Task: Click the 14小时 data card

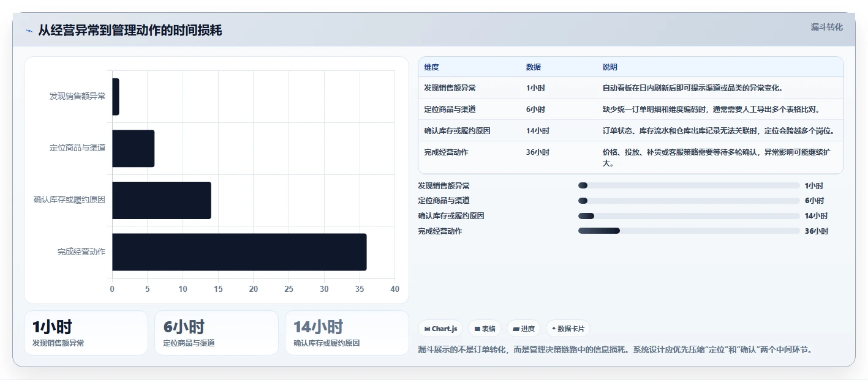Action: tap(347, 333)
